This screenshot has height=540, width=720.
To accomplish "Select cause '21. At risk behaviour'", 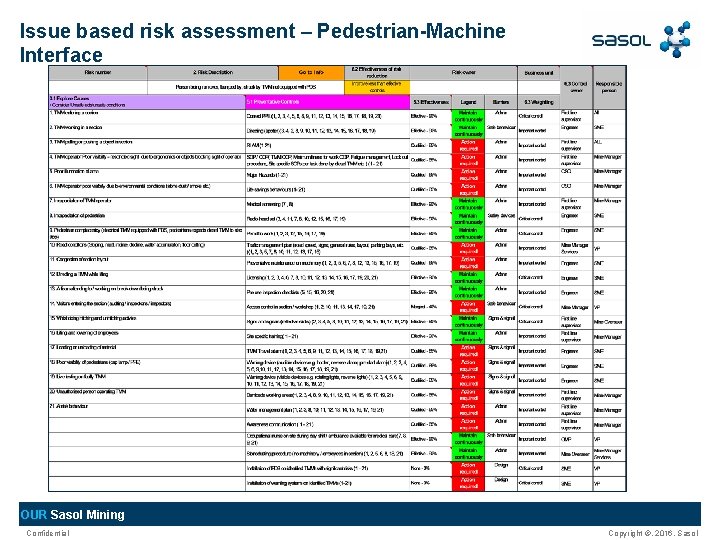I will 147,410.
